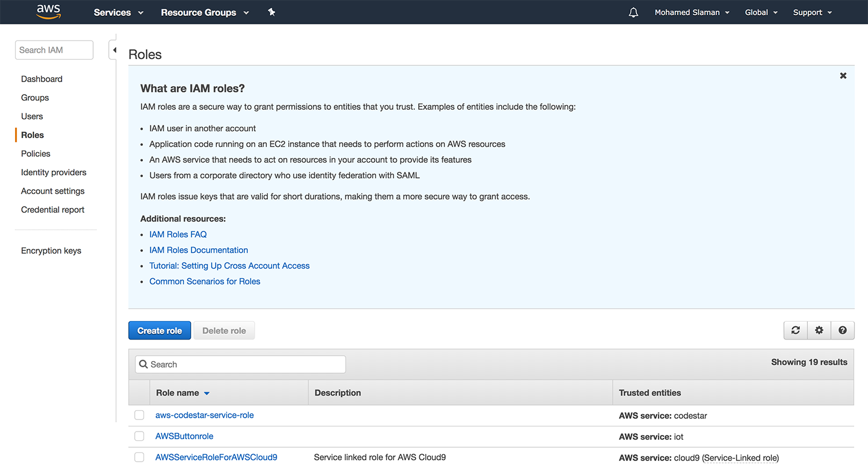The height and width of the screenshot is (468, 868).
Task: Click the roles table Search field
Action: pos(240,364)
